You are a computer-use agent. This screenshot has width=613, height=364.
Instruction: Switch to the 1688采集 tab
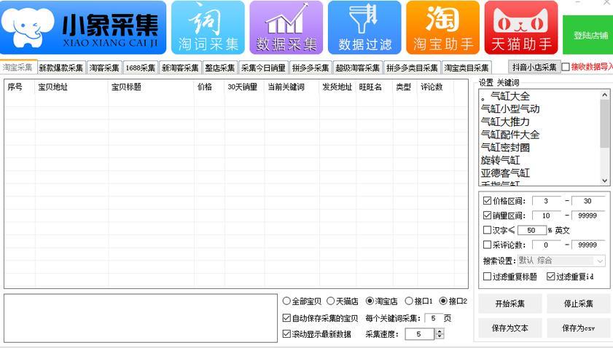[141, 68]
